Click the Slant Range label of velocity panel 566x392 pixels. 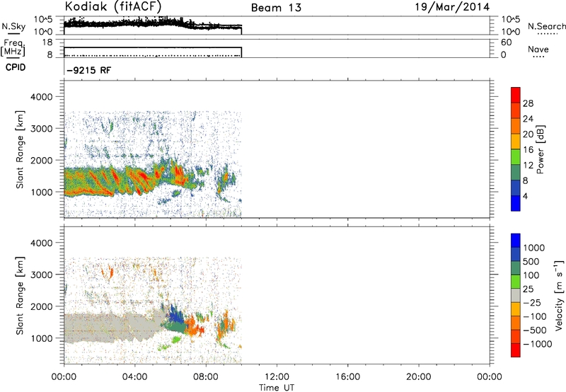(x=20, y=295)
